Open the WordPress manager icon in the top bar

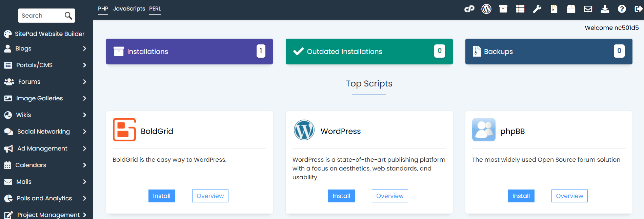(486, 9)
